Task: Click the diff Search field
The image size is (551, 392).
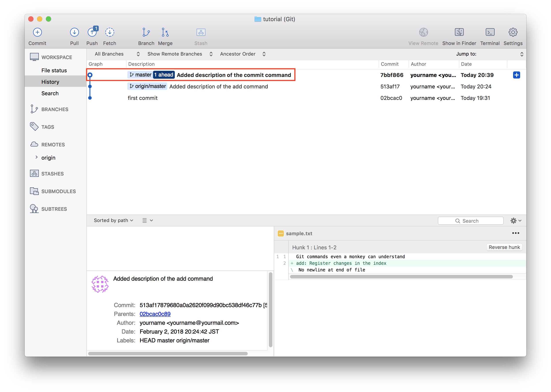Action: [x=470, y=221]
